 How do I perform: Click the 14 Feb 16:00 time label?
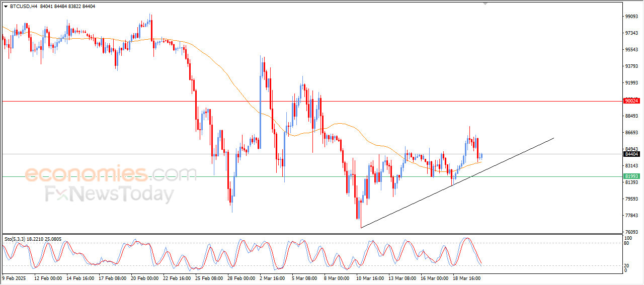pos(81,277)
